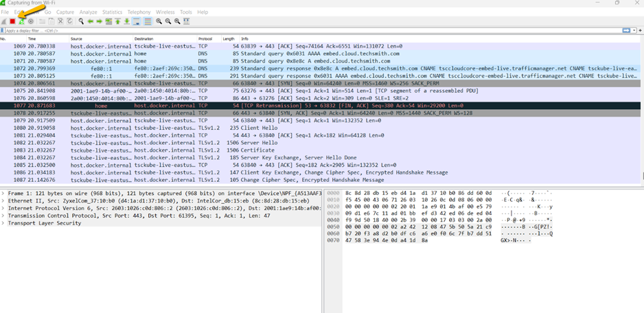Open capture options gear icon
644x313 pixels.
click(31, 21)
